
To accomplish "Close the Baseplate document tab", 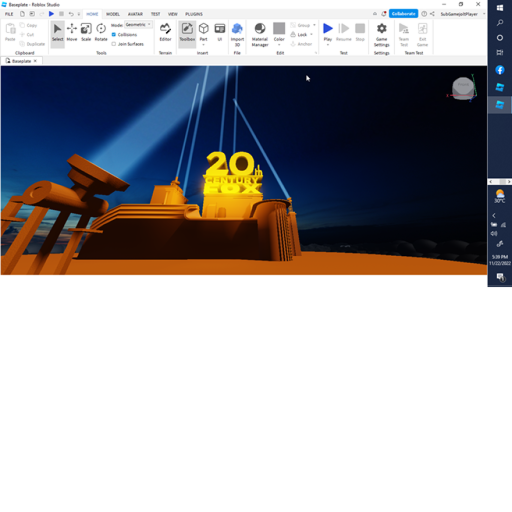I will tap(35, 61).
